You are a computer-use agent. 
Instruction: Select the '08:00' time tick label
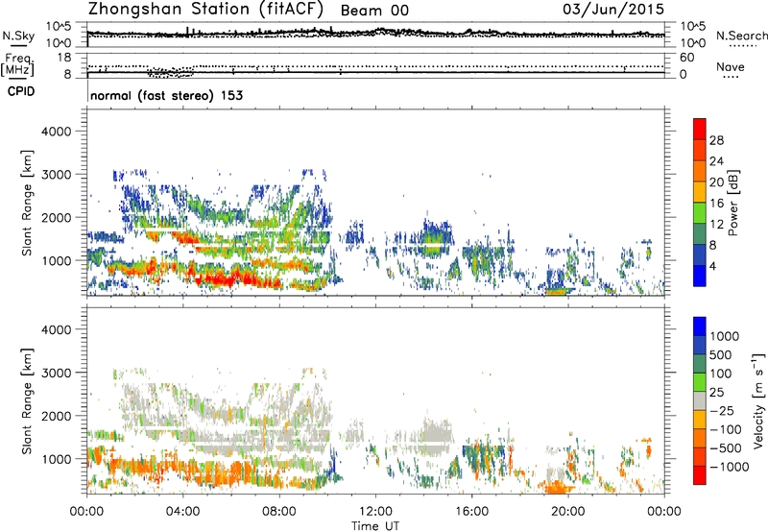pos(279,512)
